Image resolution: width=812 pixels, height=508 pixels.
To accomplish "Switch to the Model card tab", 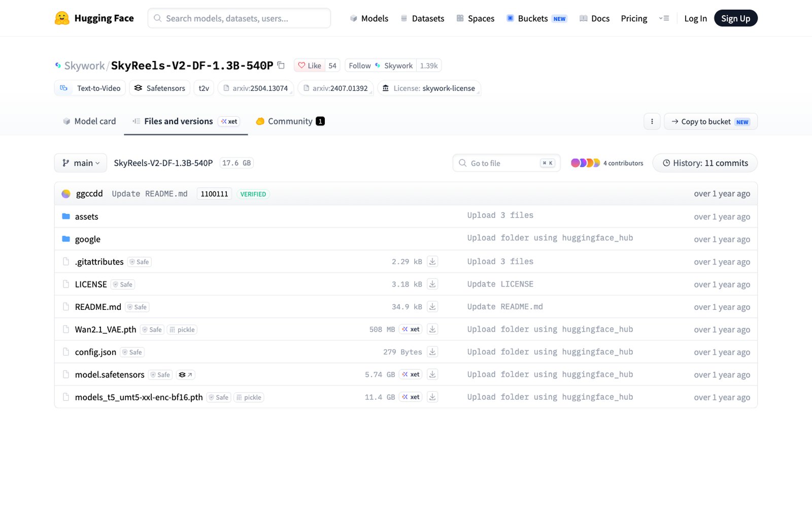I will (x=89, y=121).
